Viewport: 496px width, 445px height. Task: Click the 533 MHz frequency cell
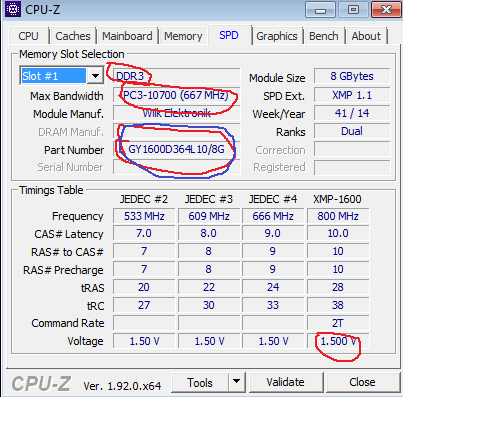(144, 216)
